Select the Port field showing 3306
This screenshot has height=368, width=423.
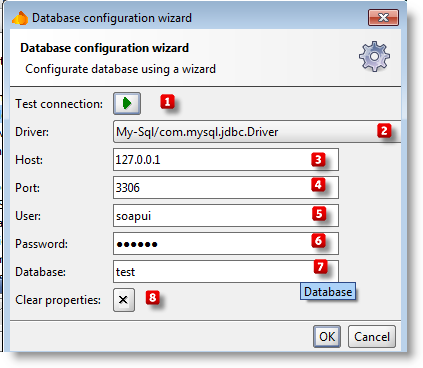226,188
